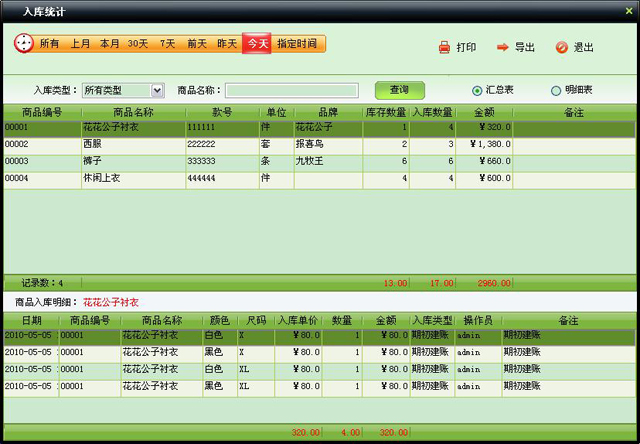640x444 pixels.
Task: Select the 明细表 radio option
Action: [x=556, y=90]
